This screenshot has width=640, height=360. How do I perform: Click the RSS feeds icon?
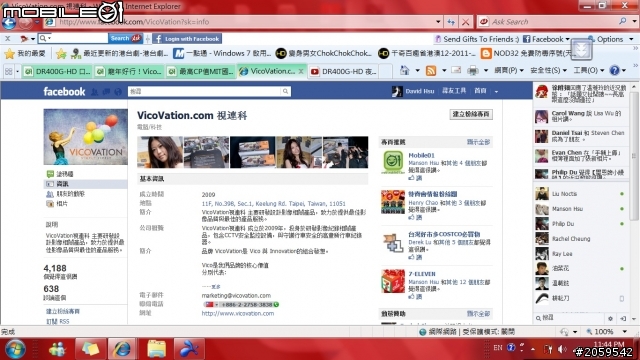(x=431, y=71)
